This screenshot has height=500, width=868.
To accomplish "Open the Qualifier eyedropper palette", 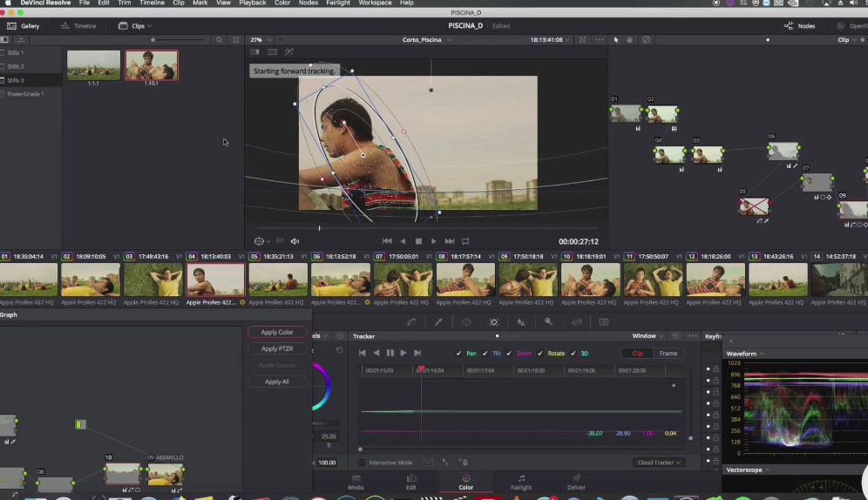I will click(438, 321).
